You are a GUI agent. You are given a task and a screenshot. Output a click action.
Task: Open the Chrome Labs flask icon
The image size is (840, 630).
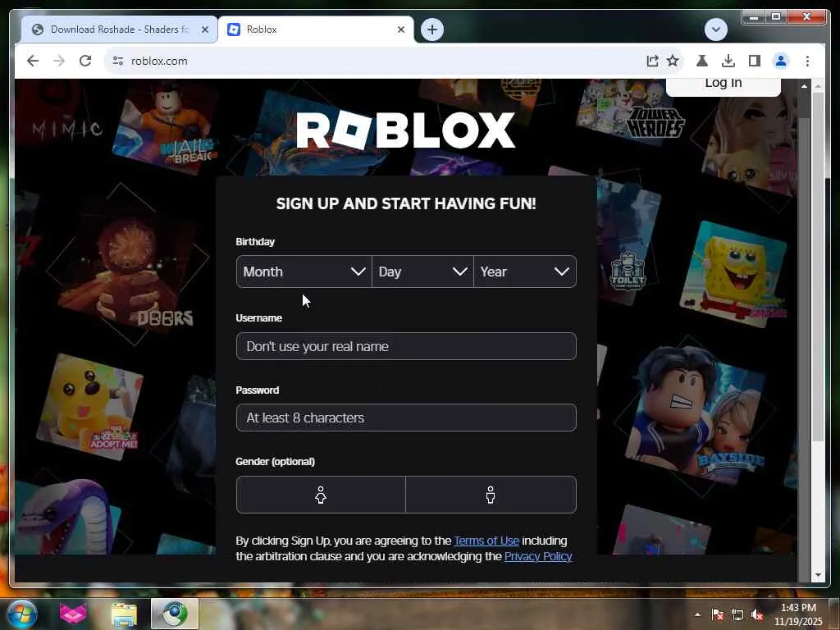[702, 61]
